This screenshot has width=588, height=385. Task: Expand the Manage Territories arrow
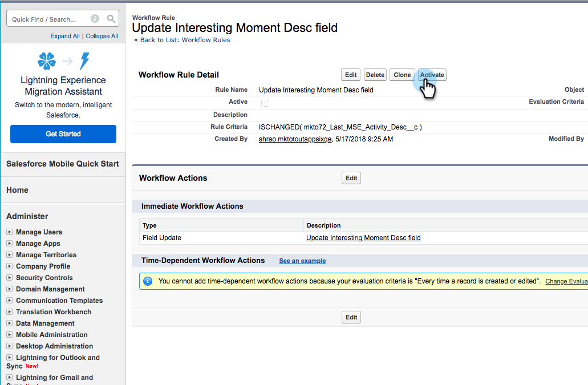click(x=9, y=255)
